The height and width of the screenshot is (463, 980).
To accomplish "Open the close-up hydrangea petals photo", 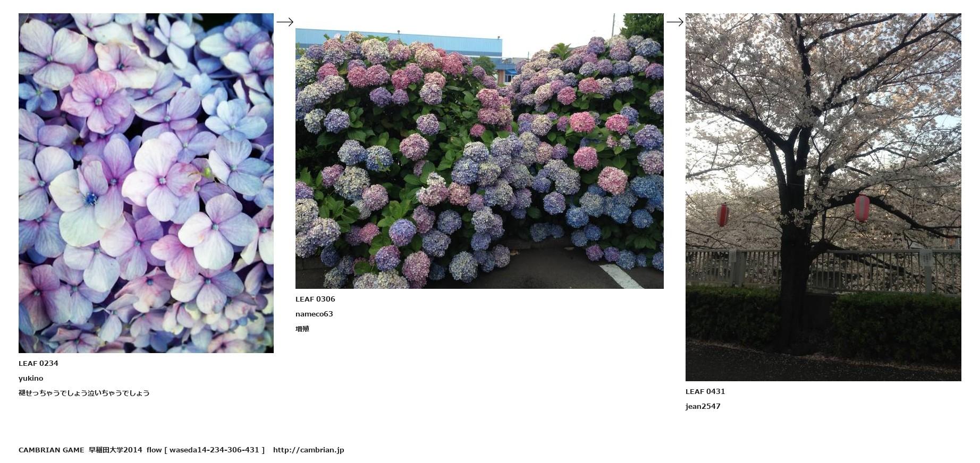I will click(x=146, y=183).
